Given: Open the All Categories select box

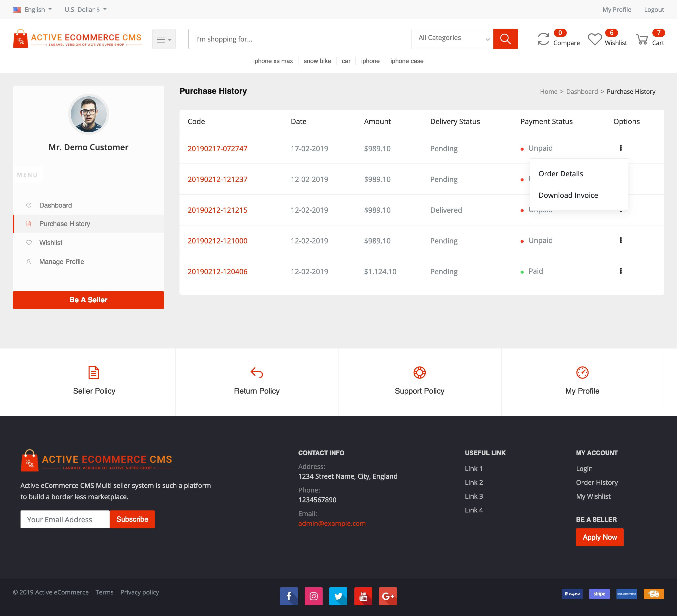Looking at the screenshot, I should [452, 39].
